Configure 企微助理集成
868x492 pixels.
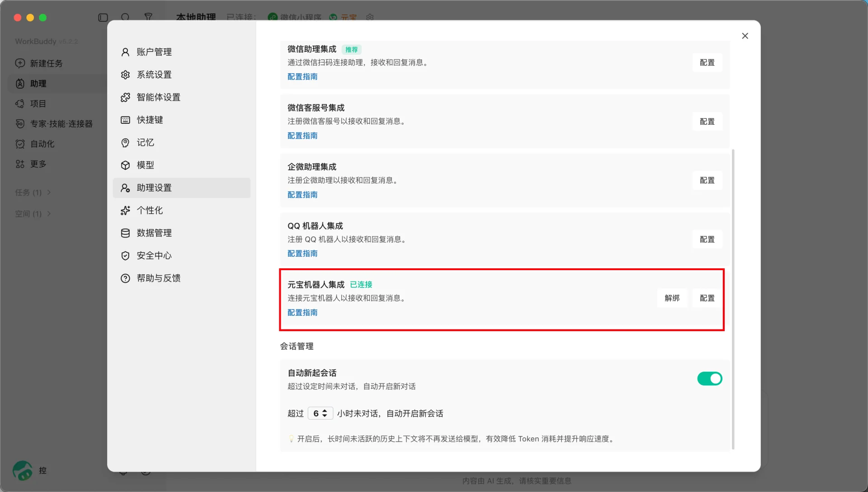[707, 180]
